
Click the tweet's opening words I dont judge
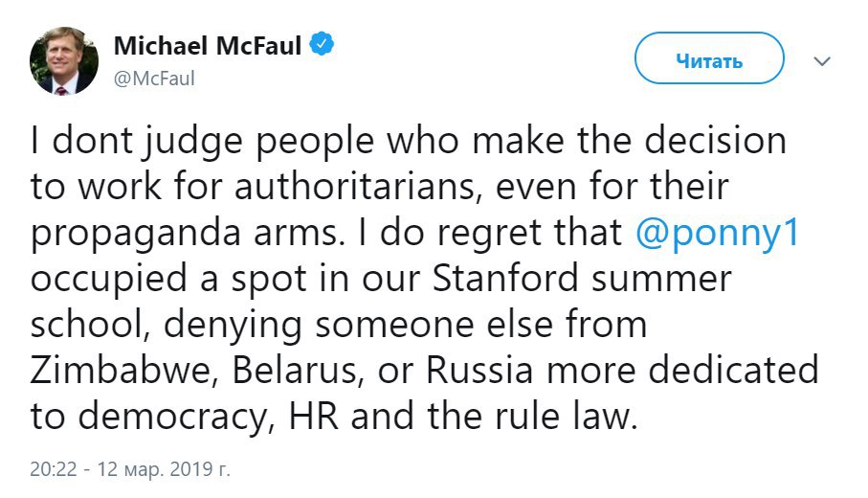tap(137, 142)
